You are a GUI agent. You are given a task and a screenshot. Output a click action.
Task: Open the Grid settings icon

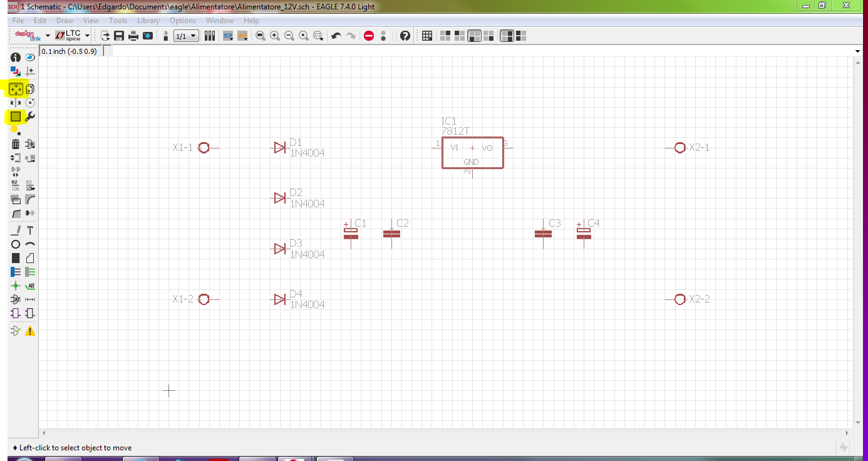pyautogui.click(x=427, y=36)
